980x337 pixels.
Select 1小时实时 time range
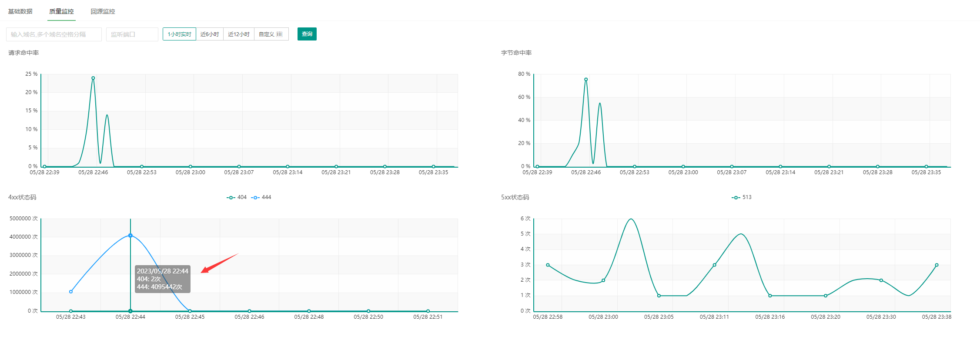pos(179,34)
